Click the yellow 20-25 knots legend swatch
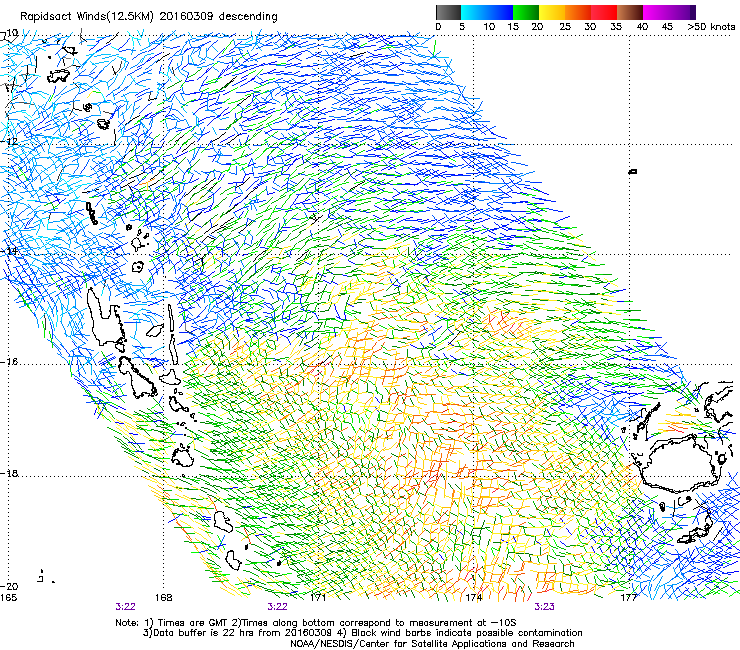Screen dimensions: 740x650 click(x=552, y=12)
